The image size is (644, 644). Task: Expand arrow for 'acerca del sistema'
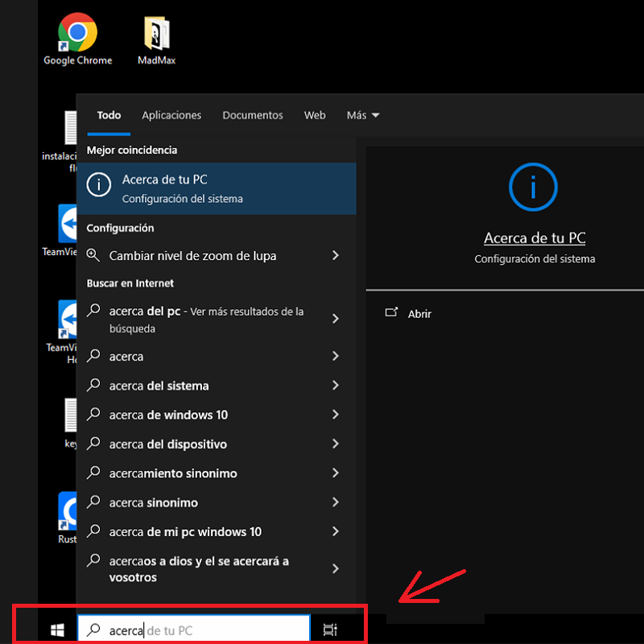336,386
